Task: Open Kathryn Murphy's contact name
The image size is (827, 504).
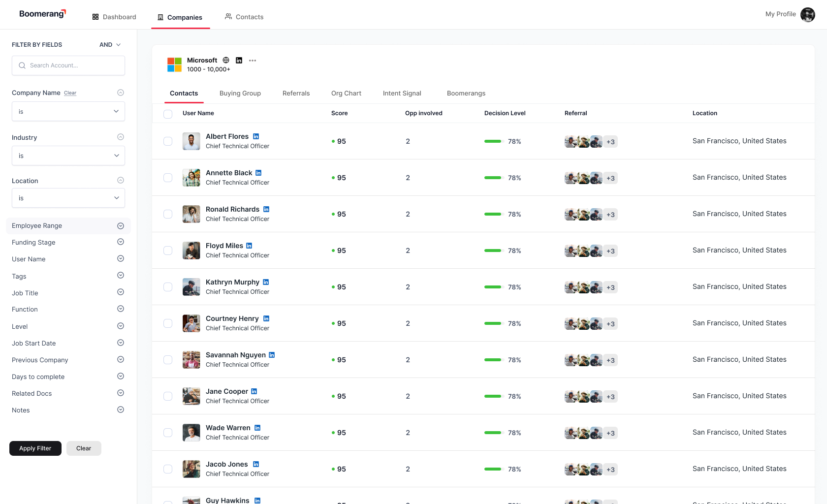Action: coord(232,282)
